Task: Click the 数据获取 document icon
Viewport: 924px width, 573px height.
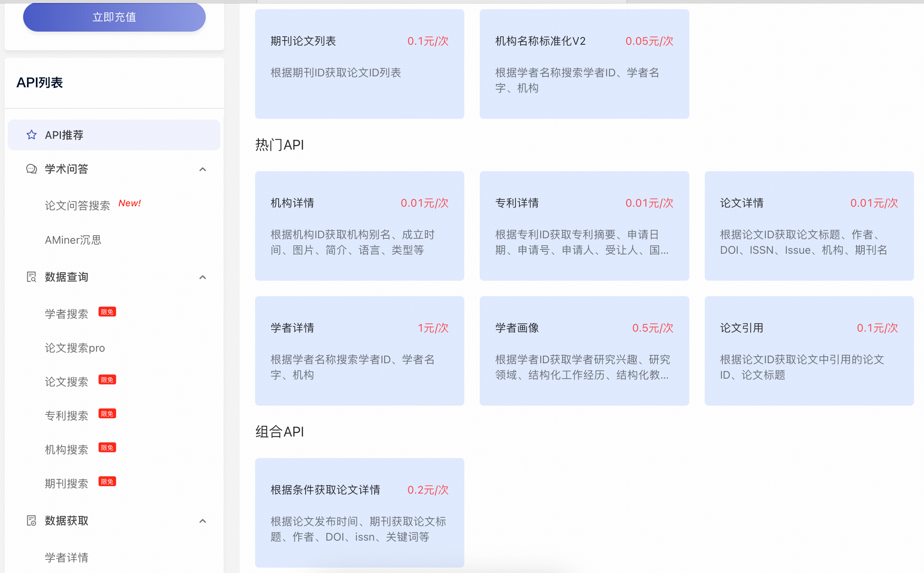Action: 32,521
